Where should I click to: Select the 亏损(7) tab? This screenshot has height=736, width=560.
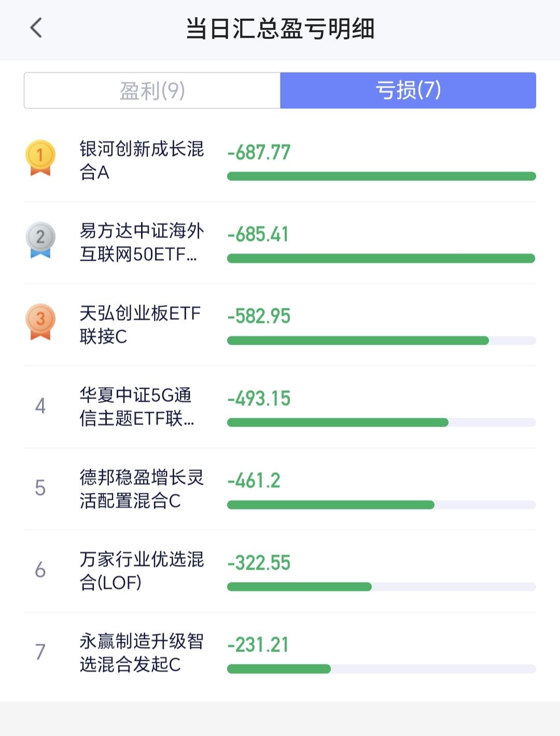408,91
